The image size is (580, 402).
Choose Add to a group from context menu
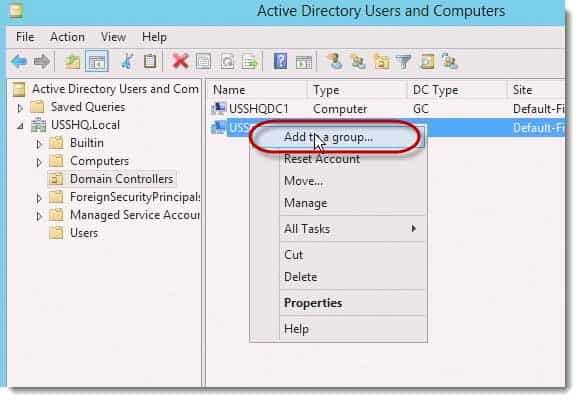[338, 137]
